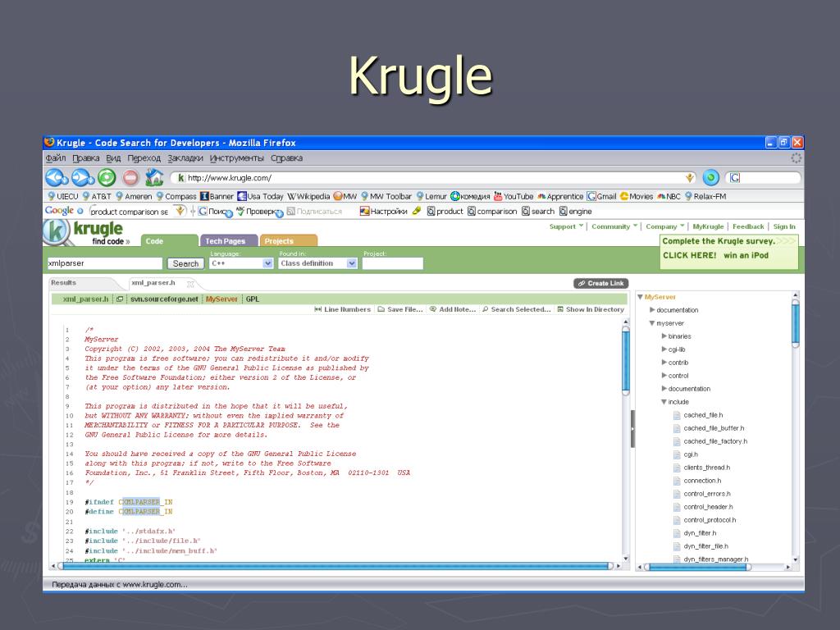Expand the cgi-lib folder
This screenshot has width=840, height=630.
(664, 349)
